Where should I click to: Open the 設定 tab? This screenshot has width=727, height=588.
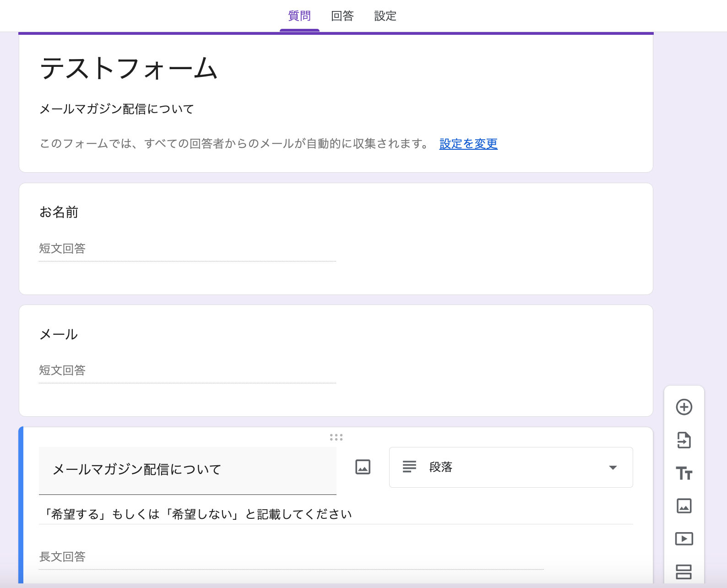pos(385,16)
